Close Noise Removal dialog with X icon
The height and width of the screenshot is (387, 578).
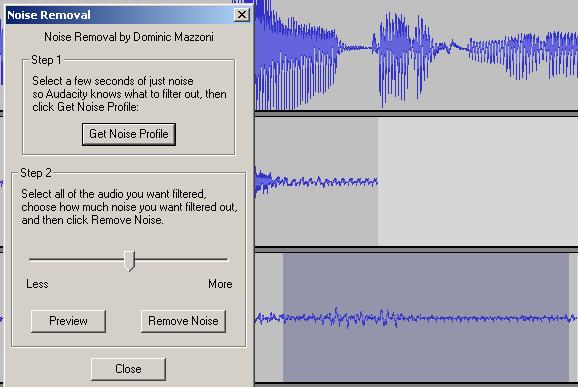point(242,15)
